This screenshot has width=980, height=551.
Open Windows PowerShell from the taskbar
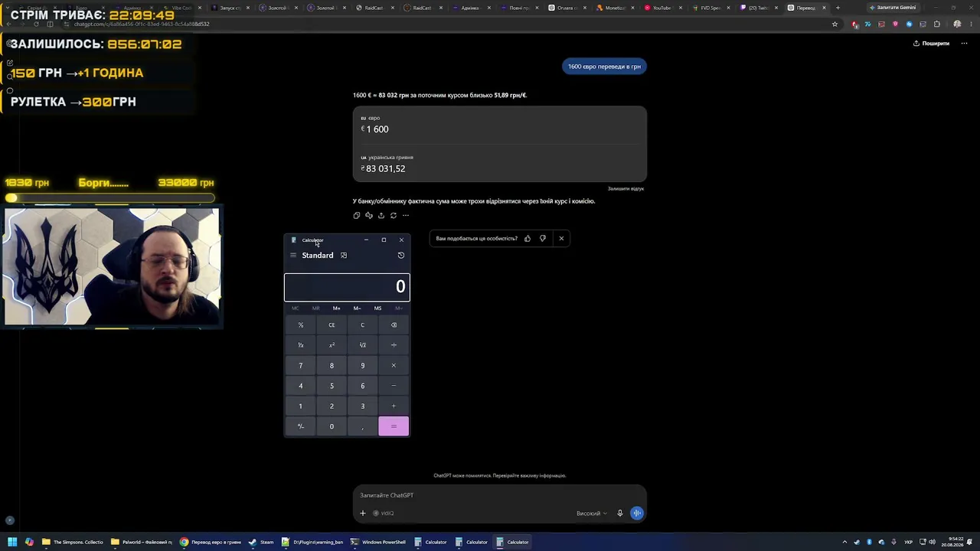click(378, 542)
